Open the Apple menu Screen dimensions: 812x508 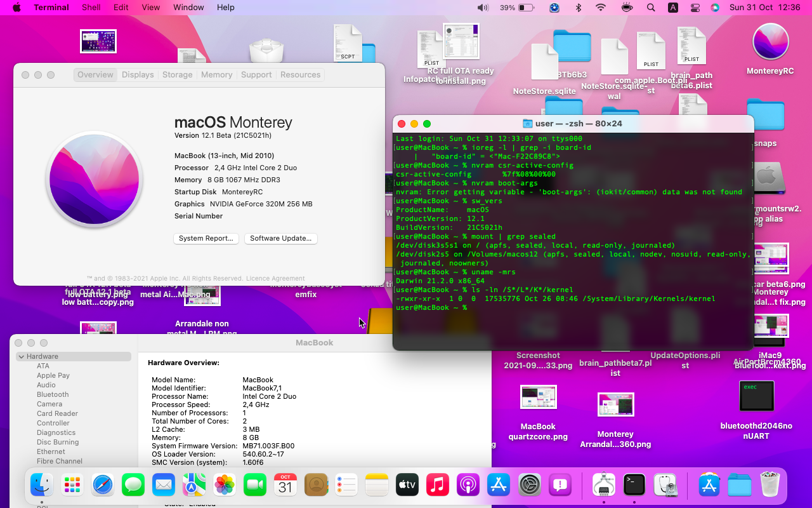[16, 8]
